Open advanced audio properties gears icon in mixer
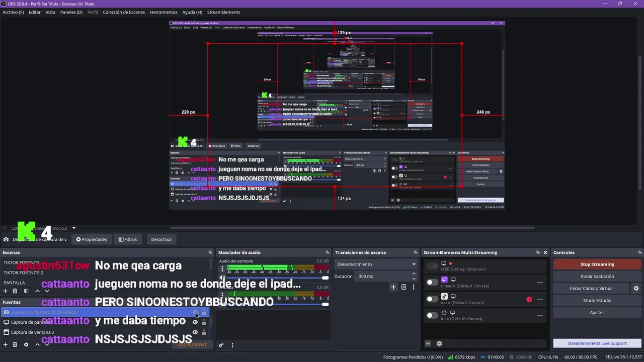The height and width of the screenshot is (362, 644). point(221,345)
